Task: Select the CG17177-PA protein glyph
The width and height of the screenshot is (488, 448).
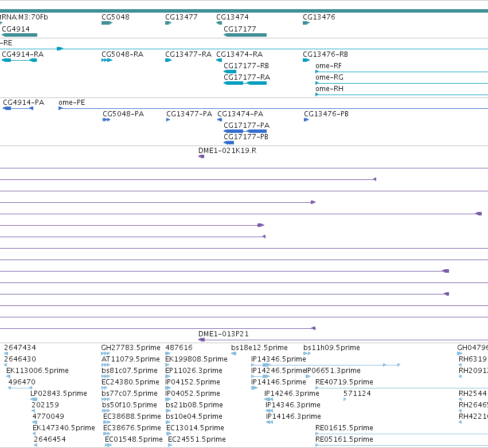Action: pyautogui.click(x=245, y=131)
